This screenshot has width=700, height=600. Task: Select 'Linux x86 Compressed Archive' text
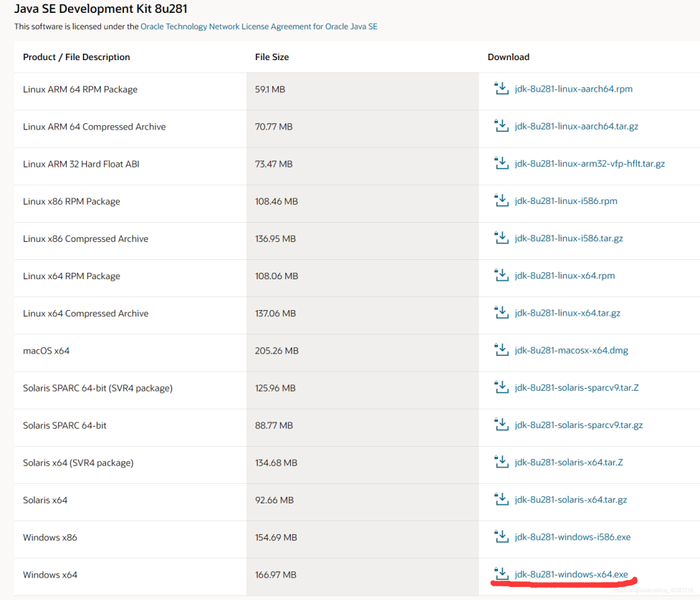pos(86,238)
